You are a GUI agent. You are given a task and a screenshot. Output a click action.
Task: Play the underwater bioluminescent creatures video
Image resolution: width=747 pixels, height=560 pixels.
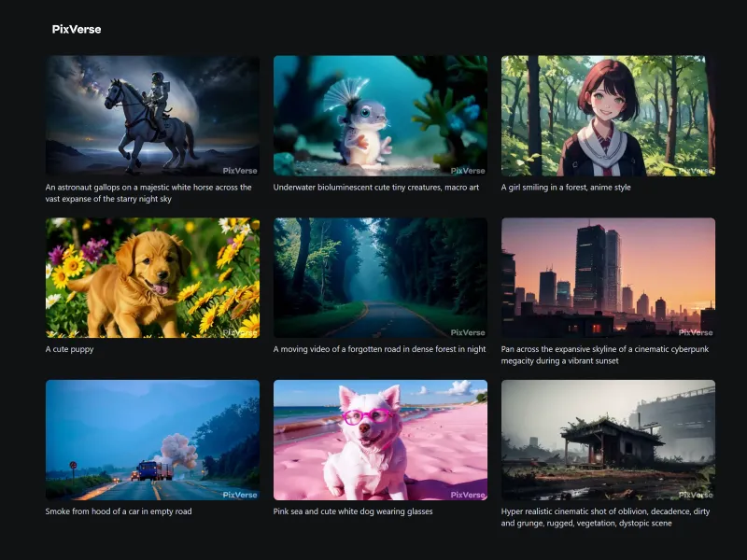380,114
